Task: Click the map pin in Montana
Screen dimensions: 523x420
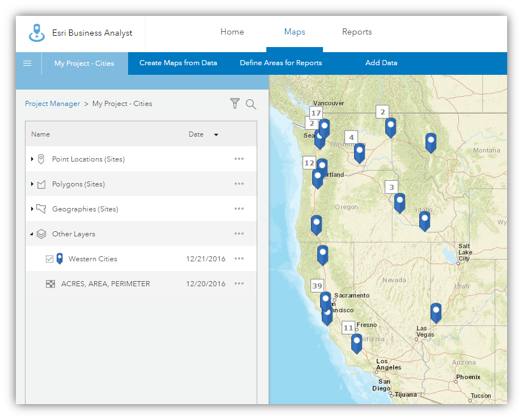Action: pyautogui.click(x=431, y=143)
